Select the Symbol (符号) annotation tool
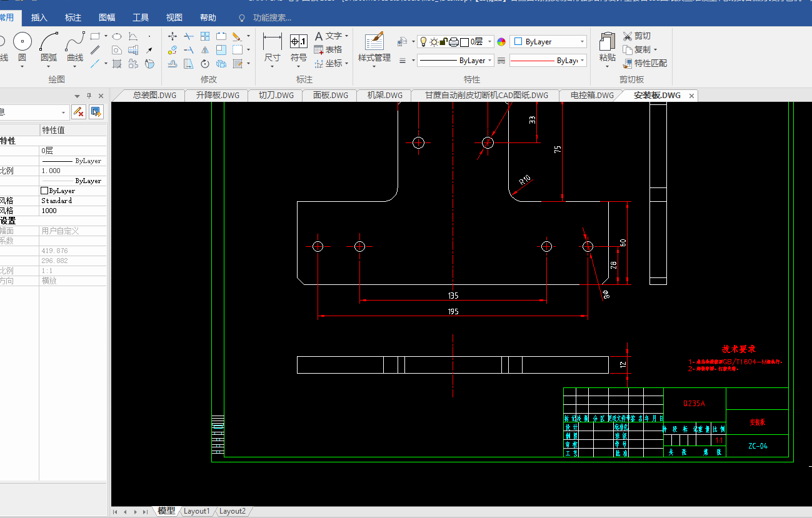812x518 pixels. point(299,42)
